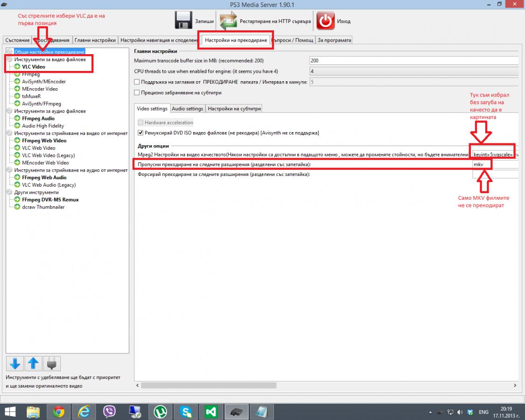Open Visual Studio from the taskbar

[211, 412]
